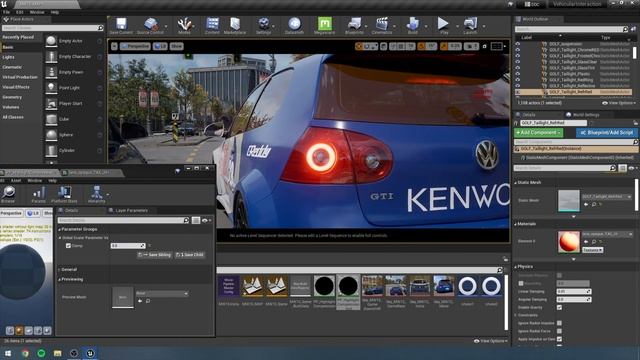Open the File menu
The image size is (640, 360).
point(7,12)
